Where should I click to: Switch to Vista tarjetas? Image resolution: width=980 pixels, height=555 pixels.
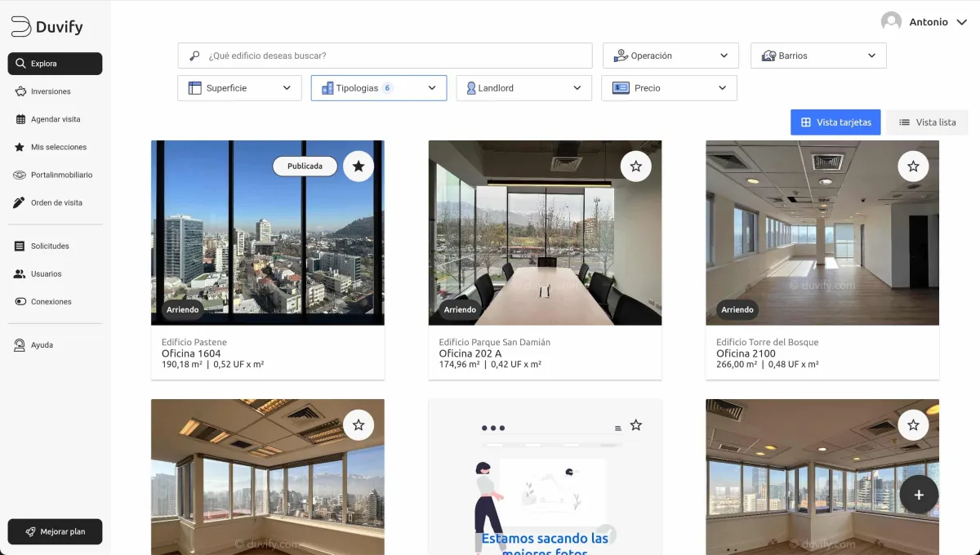click(x=835, y=122)
